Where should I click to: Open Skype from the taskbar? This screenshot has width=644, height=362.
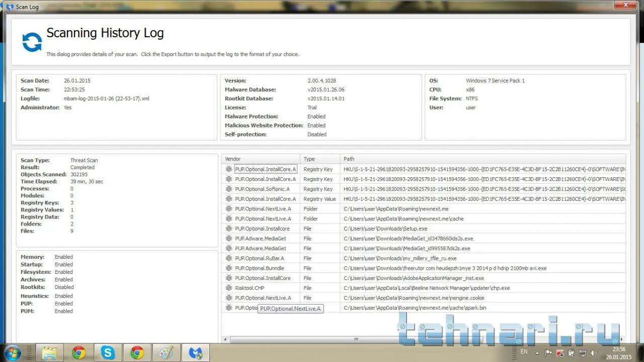[x=108, y=352]
